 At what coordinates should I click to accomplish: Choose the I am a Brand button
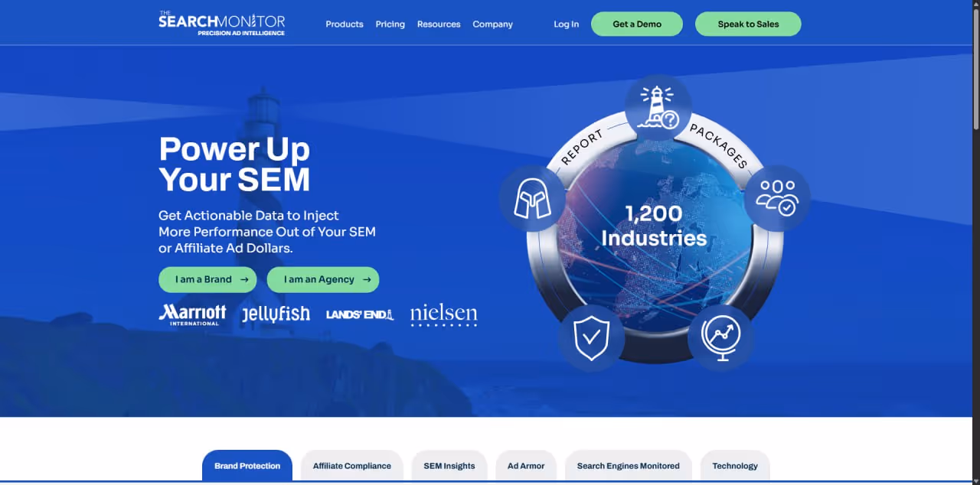click(207, 279)
